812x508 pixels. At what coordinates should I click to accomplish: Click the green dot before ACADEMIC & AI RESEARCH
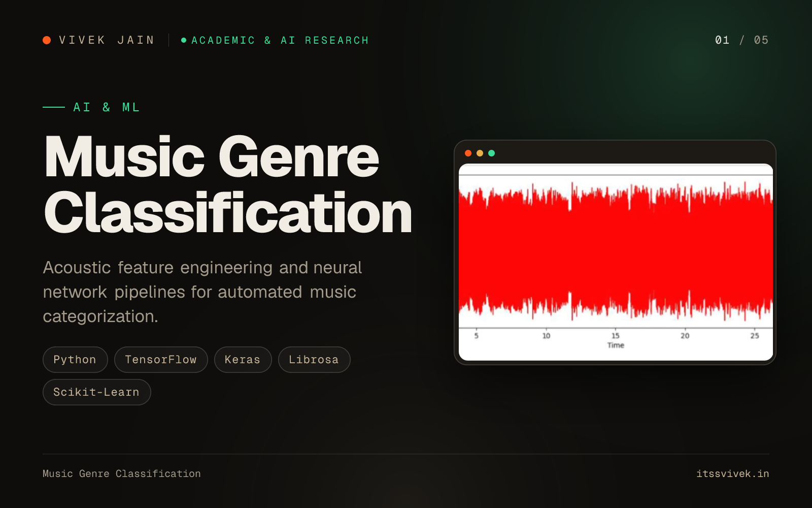pyautogui.click(x=184, y=40)
